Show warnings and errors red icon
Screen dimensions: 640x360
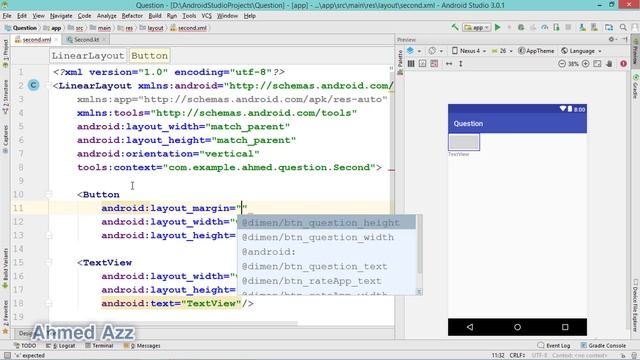623,64
